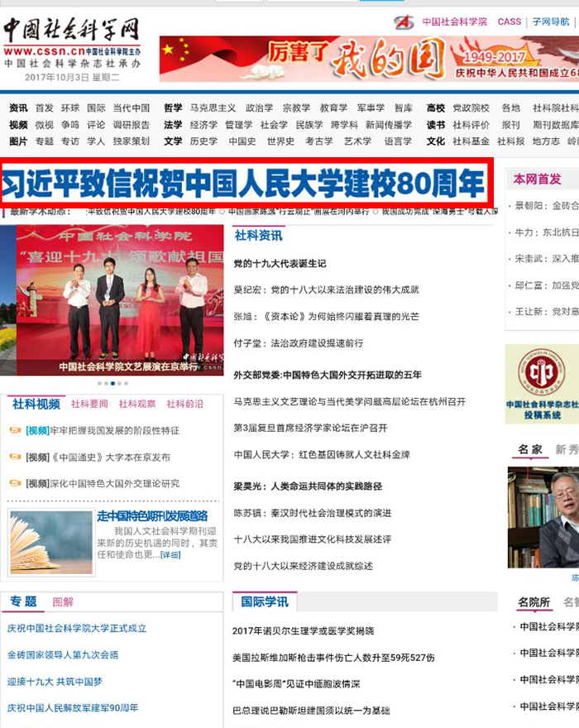Click video icon beside 深化中国特色大国外交
The width and height of the screenshot is (579, 728).
16,483
